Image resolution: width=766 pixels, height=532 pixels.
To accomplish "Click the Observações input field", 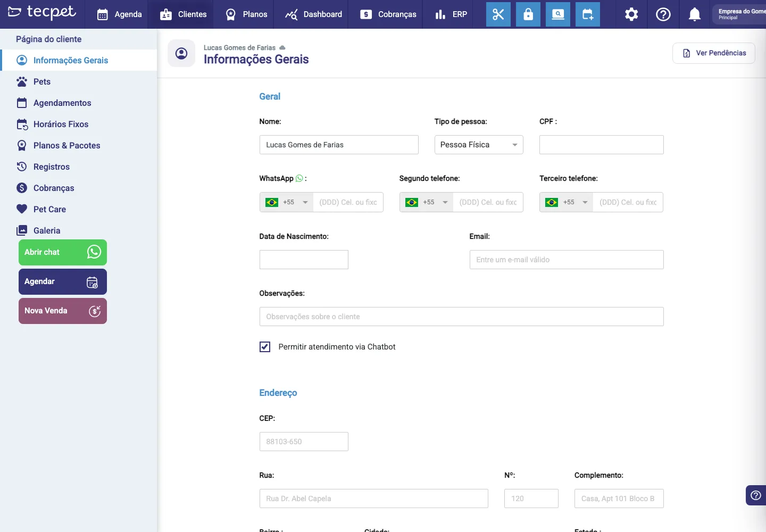I will point(462,317).
